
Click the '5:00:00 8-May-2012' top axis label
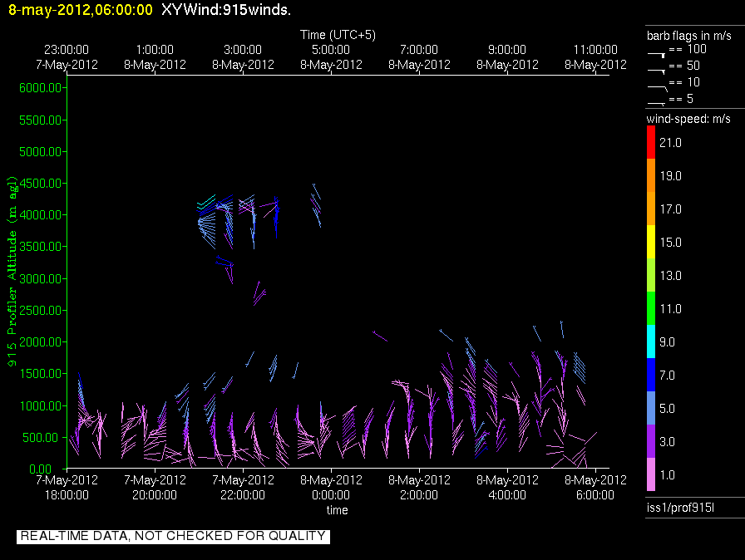pos(331,57)
